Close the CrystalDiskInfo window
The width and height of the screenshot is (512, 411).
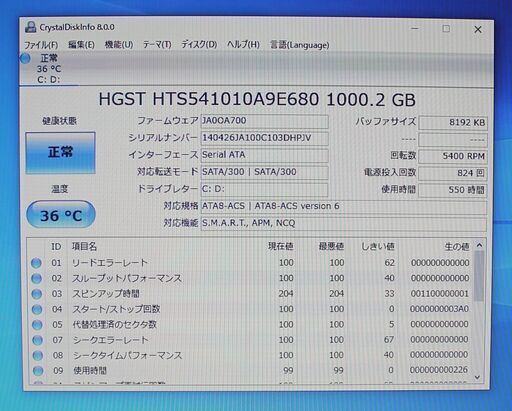click(x=478, y=30)
